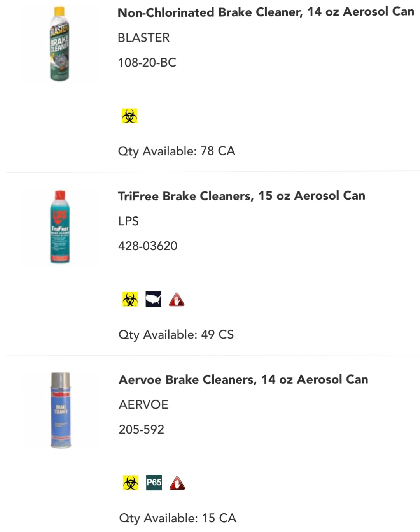
Task: Click the red warning hand icon for LPS
Action: 177,299
